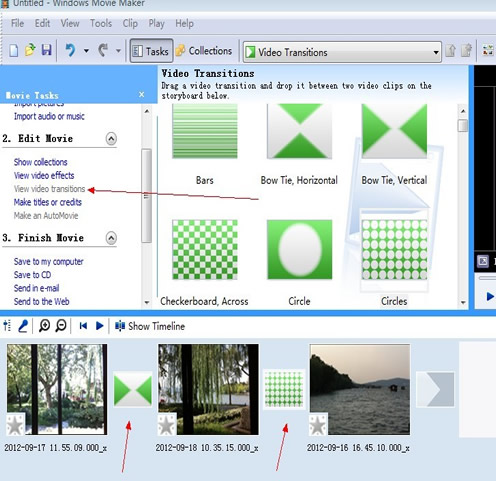Click Save to my computer link

[48, 261]
